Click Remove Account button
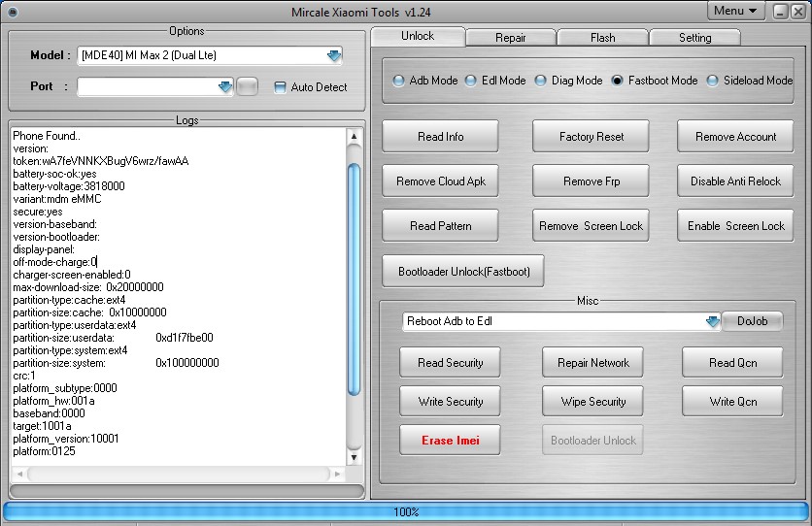Image resolution: width=812 pixels, height=526 pixels. click(x=735, y=137)
